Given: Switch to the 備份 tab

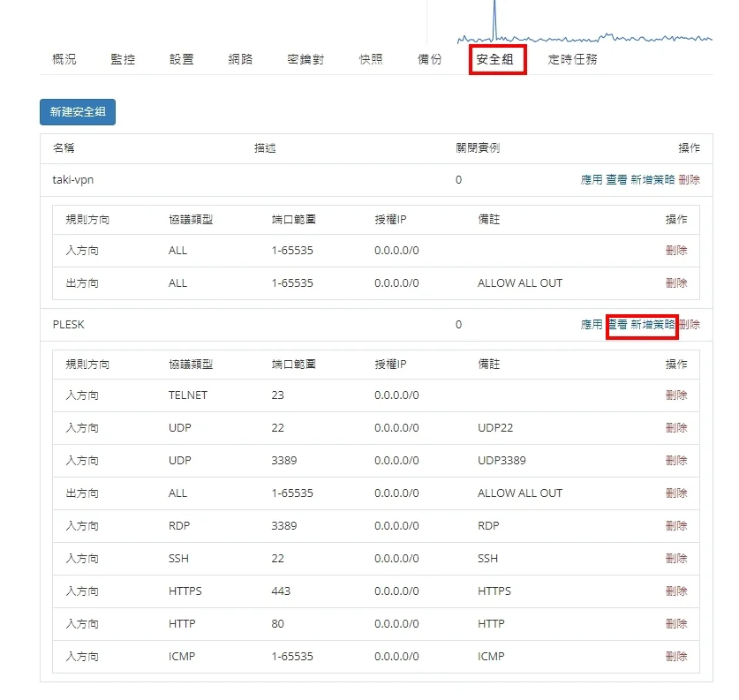Looking at the screenshot, I should (x=430, y=59).
